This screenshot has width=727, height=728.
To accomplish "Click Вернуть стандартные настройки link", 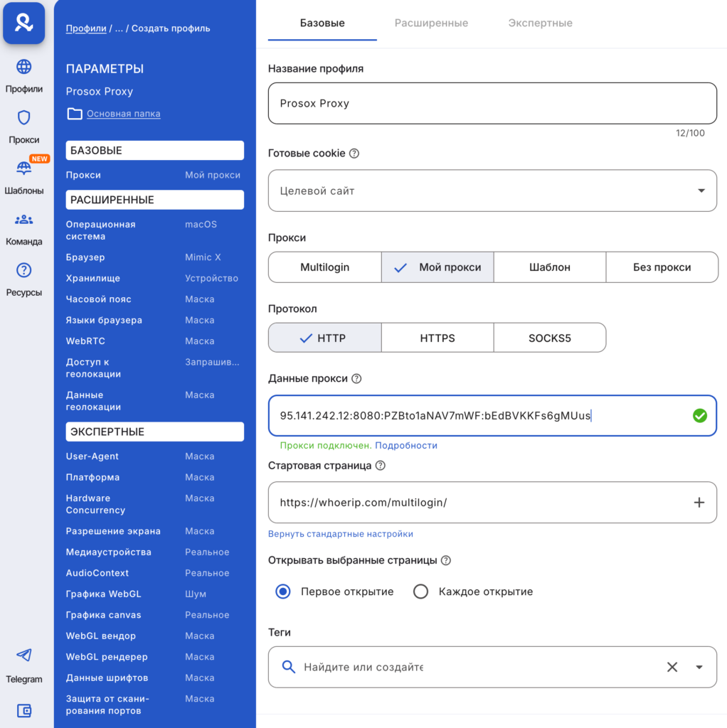I will point(340,534).
